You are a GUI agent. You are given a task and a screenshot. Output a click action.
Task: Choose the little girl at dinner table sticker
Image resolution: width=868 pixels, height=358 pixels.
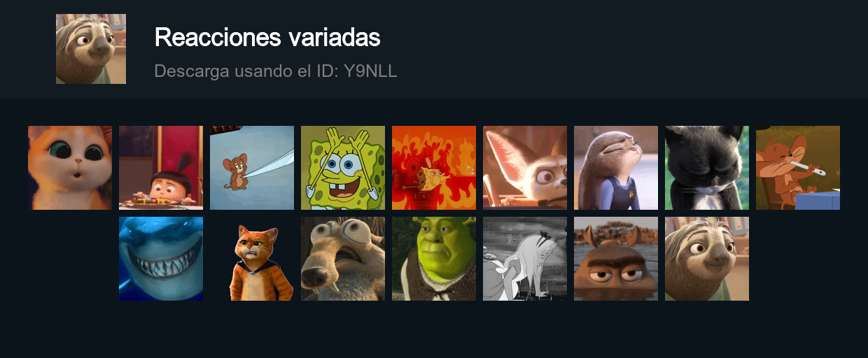tap(161, 168)
